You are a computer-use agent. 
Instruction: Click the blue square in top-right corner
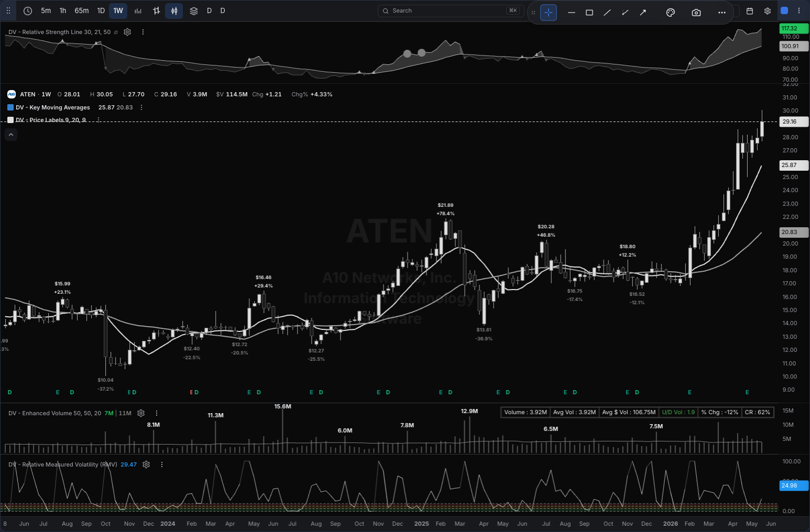point(784,10)
